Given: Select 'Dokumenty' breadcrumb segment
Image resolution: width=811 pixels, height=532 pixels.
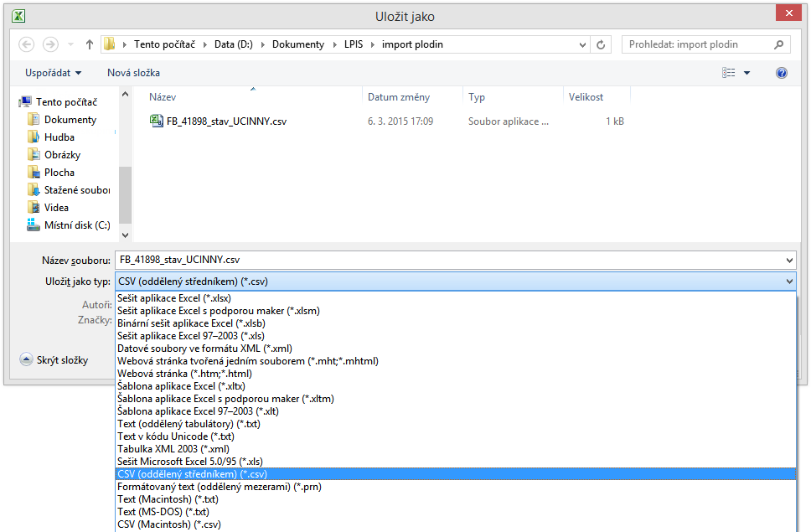Looking at the screenshot, I should coord(298,44).
